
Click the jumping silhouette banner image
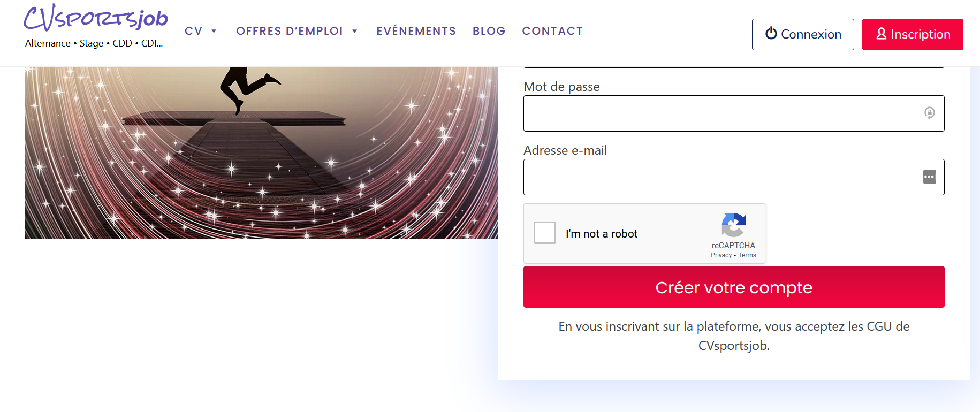261,153
